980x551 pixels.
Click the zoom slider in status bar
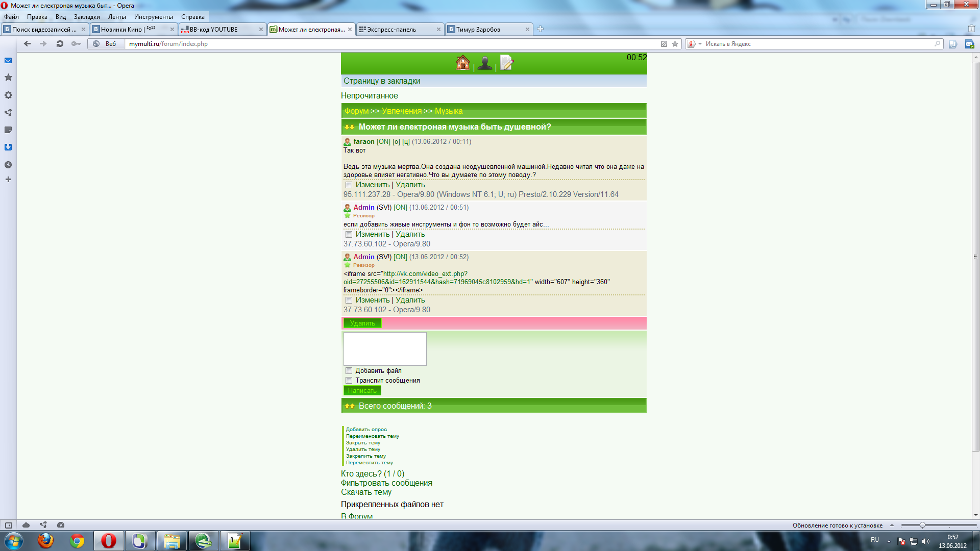click(x=922, y=525)
